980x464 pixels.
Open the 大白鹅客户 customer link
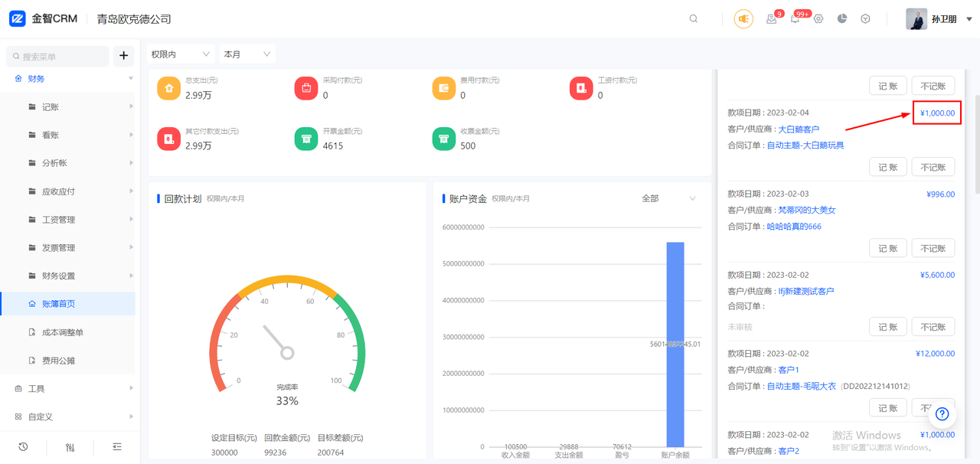pyautogui.click(x=799, y=129)
